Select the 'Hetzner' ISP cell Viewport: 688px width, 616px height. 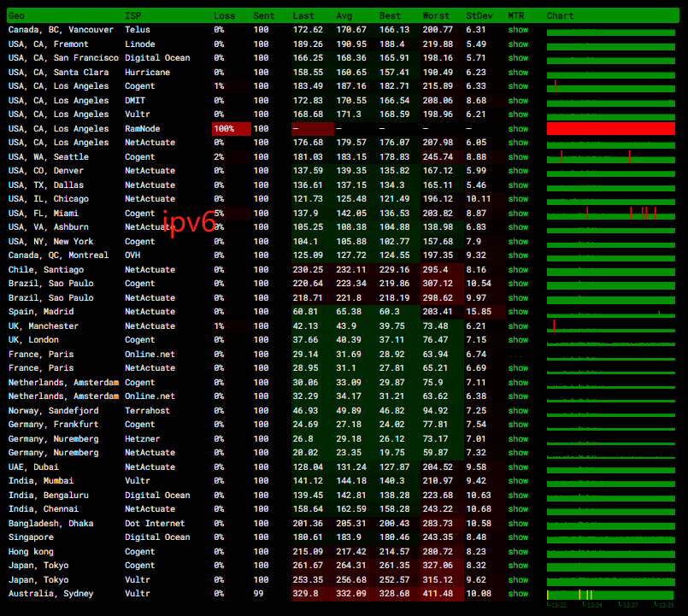tap(142, 439)
